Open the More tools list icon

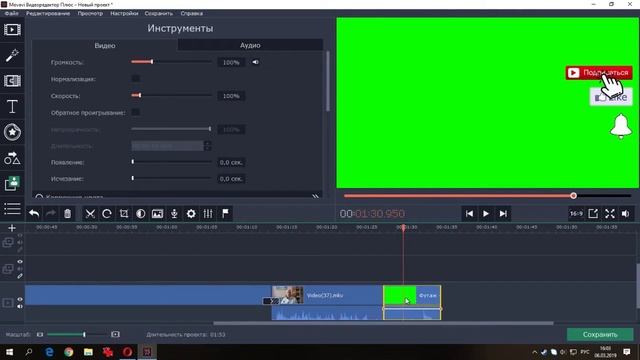12,209
